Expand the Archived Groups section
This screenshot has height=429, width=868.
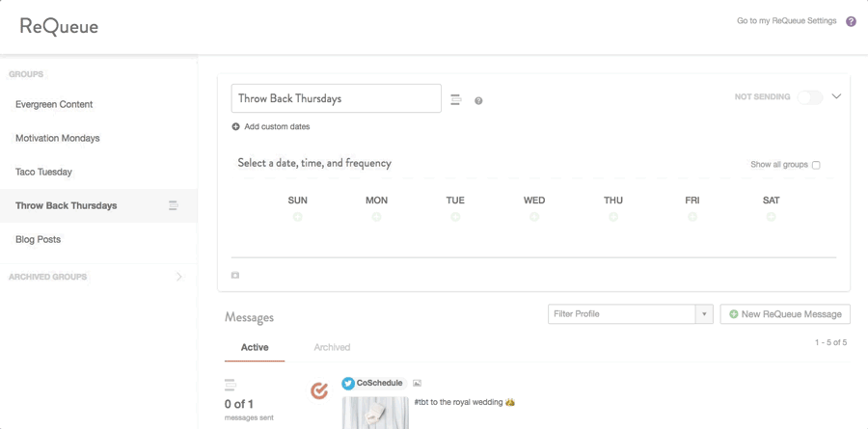click(178, 277)
